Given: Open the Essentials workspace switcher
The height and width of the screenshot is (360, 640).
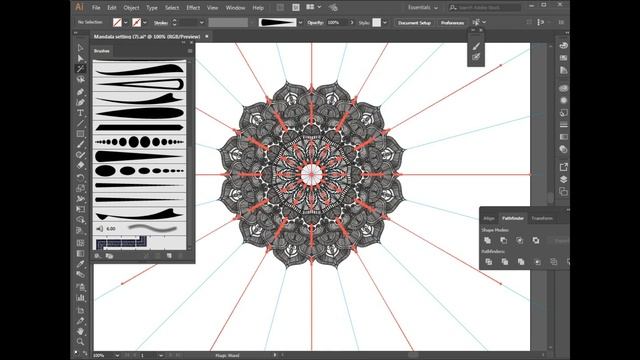Looking at the screenshot, I should tap(423, 7).
